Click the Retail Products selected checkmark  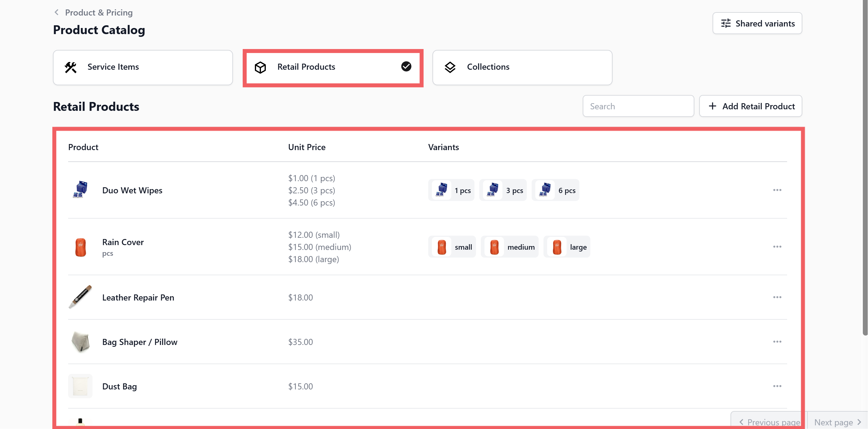pos(406,66)
